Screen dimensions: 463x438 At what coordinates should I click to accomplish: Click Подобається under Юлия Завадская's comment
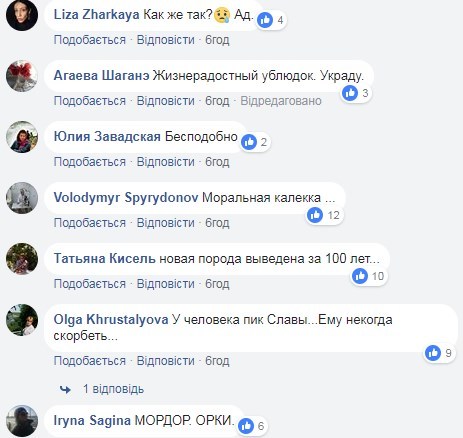(90, 162)
